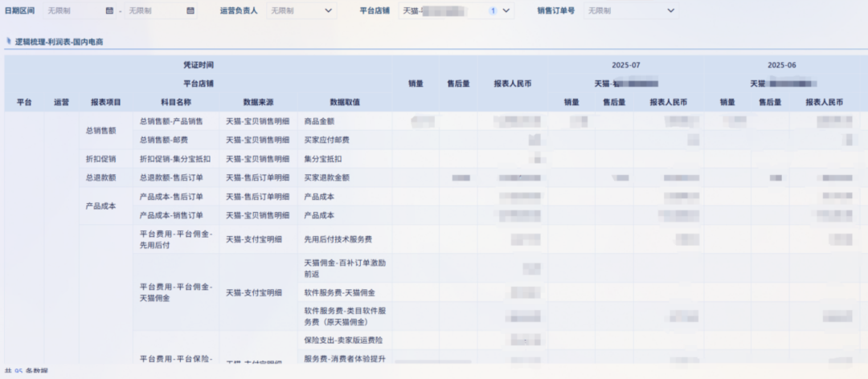Click the 软件服务费-天猫佣金 cell
Viewport: 868px width, 379px height.
pyautogui.click(x=344, y=292)
